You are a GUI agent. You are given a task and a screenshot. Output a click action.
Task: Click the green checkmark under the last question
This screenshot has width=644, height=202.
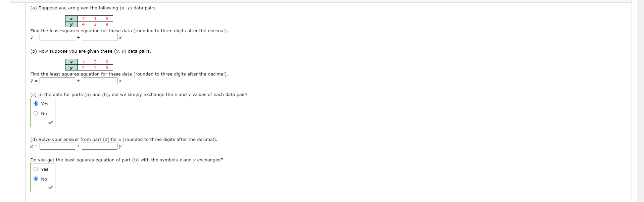coord(51,188)
